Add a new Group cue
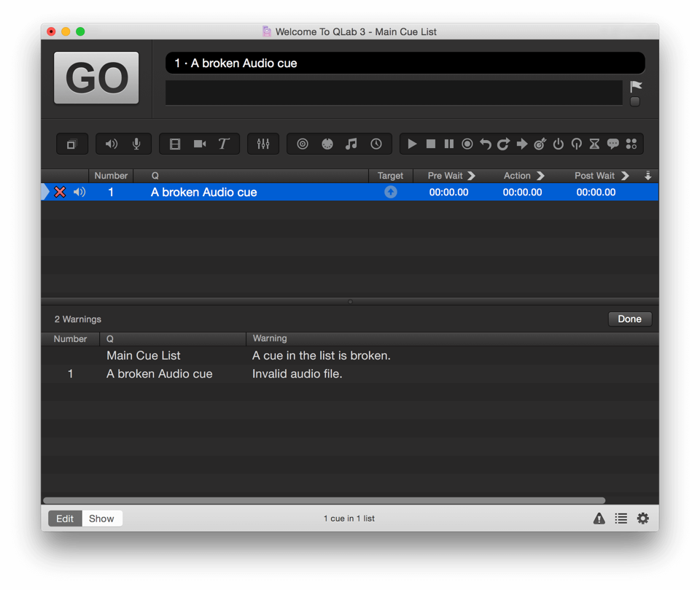700x590 pixels. pyautogui.click(x=71, y=144)
